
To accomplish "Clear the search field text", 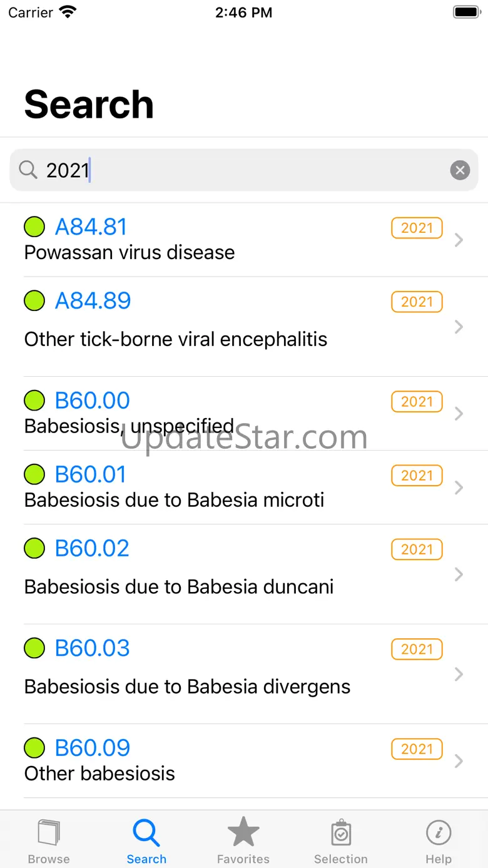I will click(x=460, y=170).
